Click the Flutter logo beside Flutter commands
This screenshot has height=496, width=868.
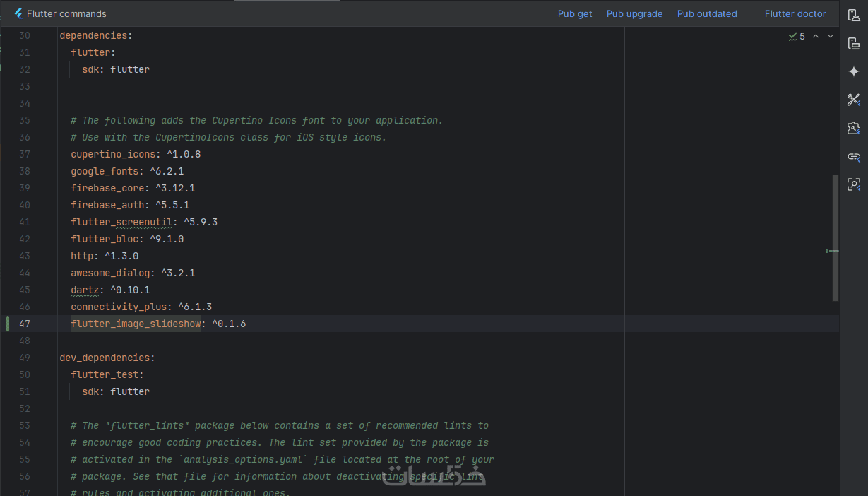tap(18, 13)
